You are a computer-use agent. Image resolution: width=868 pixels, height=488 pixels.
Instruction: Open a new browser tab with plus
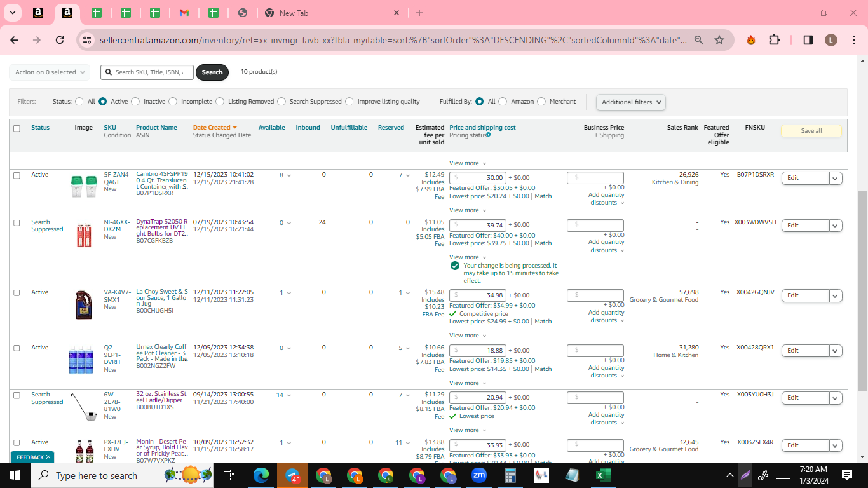pyautogui.click(x=419, y=13)
